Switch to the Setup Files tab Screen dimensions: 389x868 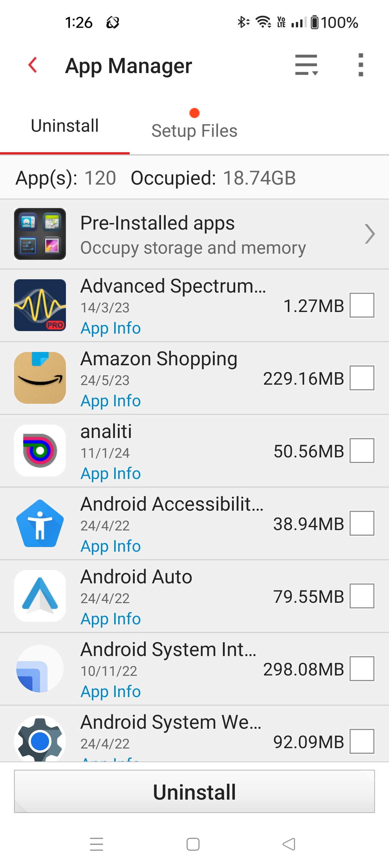point(194,130)
